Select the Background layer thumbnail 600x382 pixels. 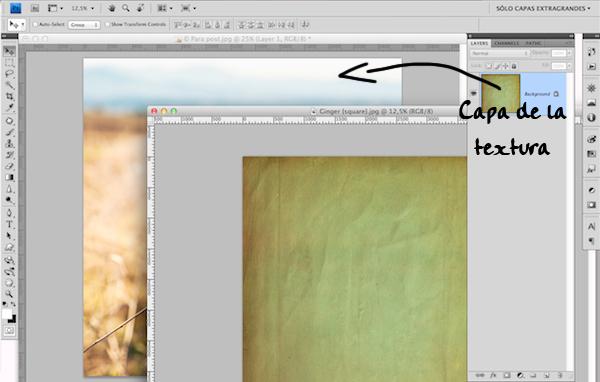pyautogui.click(x=501, y=93)
